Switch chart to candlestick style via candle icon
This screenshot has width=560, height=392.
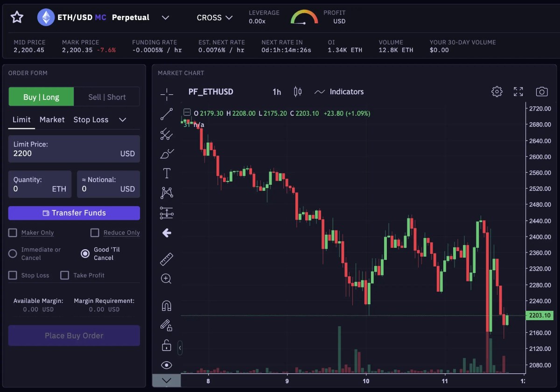[x=297, y=91]
